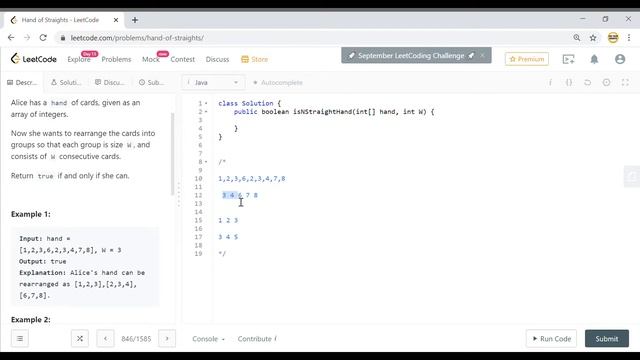Click the site lock icon in address bar
The image size is (640, 360).
[x=62, y=38]
